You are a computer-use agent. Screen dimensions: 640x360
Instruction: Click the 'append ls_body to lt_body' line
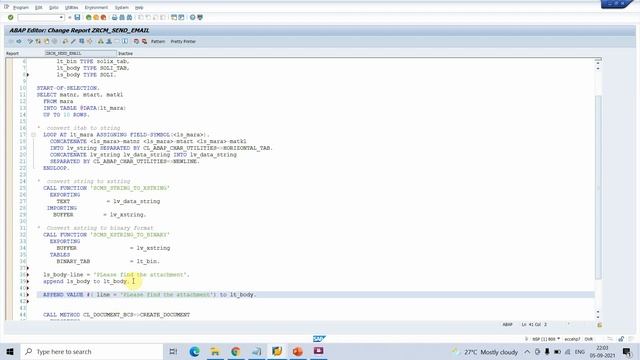(x=86, y=281)
